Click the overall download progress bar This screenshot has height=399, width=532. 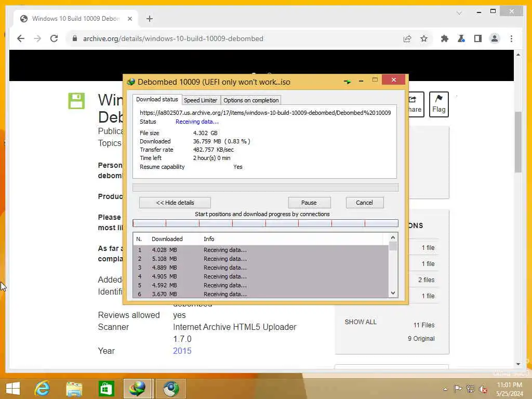265,188
